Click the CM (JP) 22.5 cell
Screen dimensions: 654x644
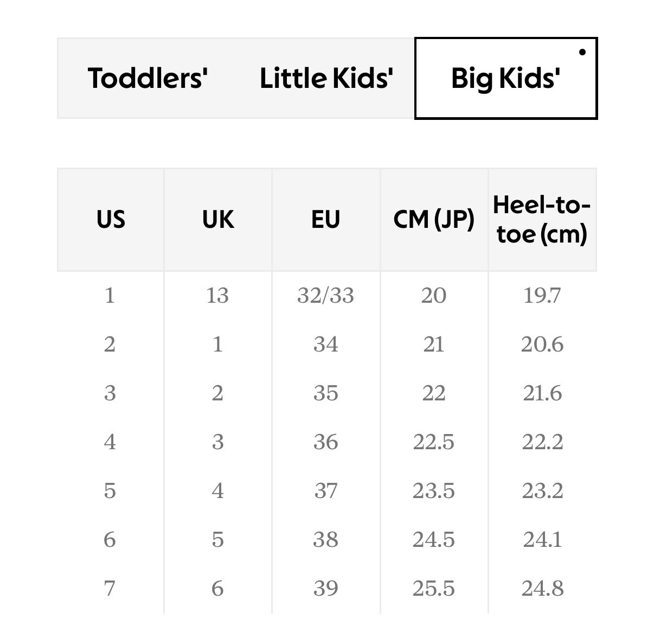[433, 442]
